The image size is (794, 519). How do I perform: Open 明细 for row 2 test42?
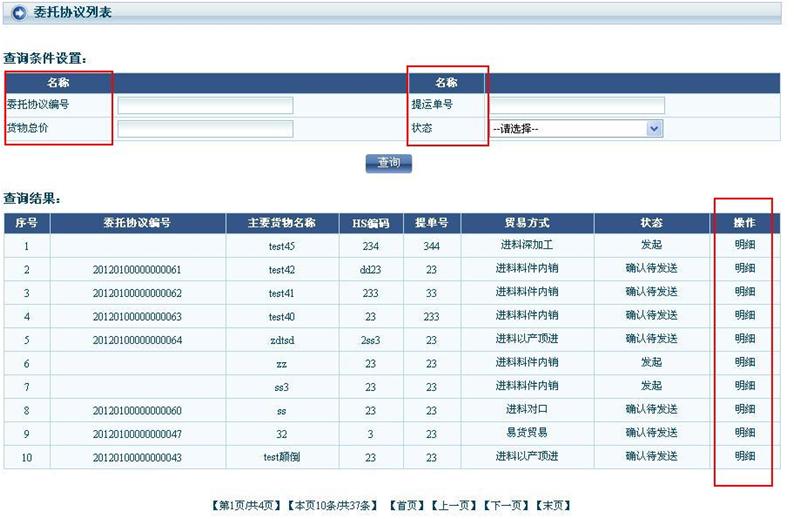pos(745,269)
